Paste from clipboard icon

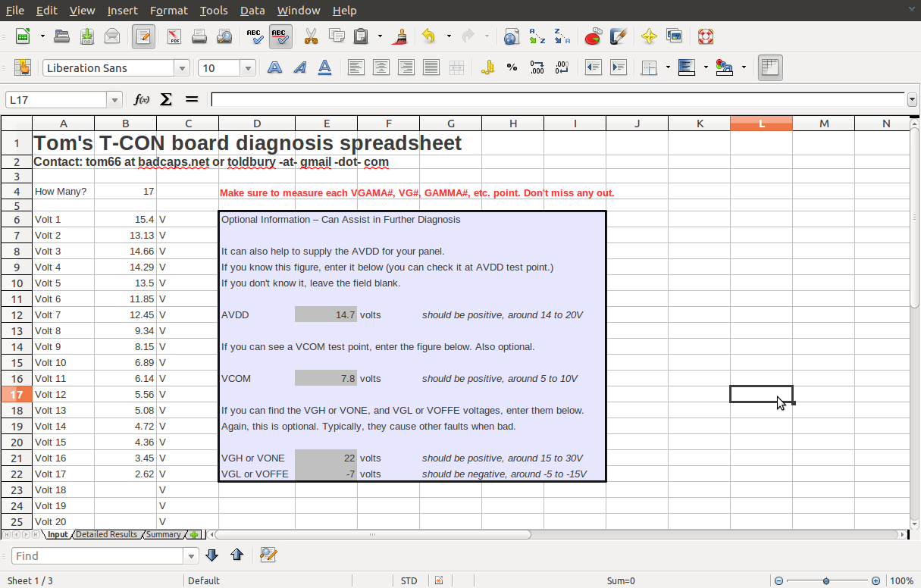click(x=362, y=36)
